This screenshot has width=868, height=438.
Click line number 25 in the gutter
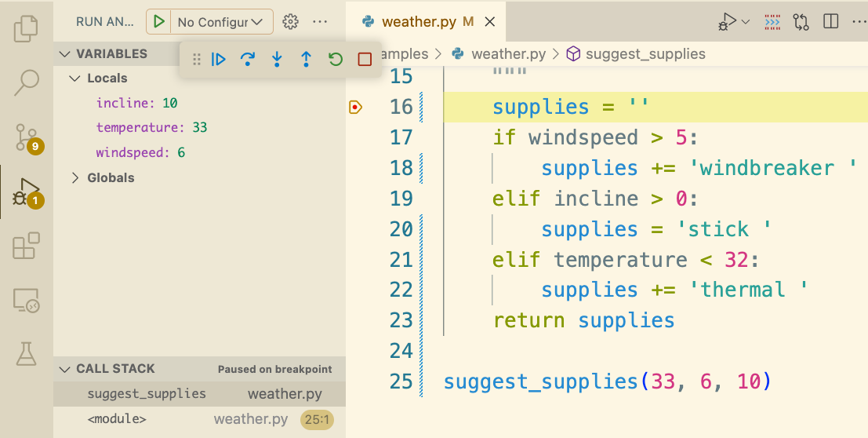pyautogui.click(x=401, y=381)
